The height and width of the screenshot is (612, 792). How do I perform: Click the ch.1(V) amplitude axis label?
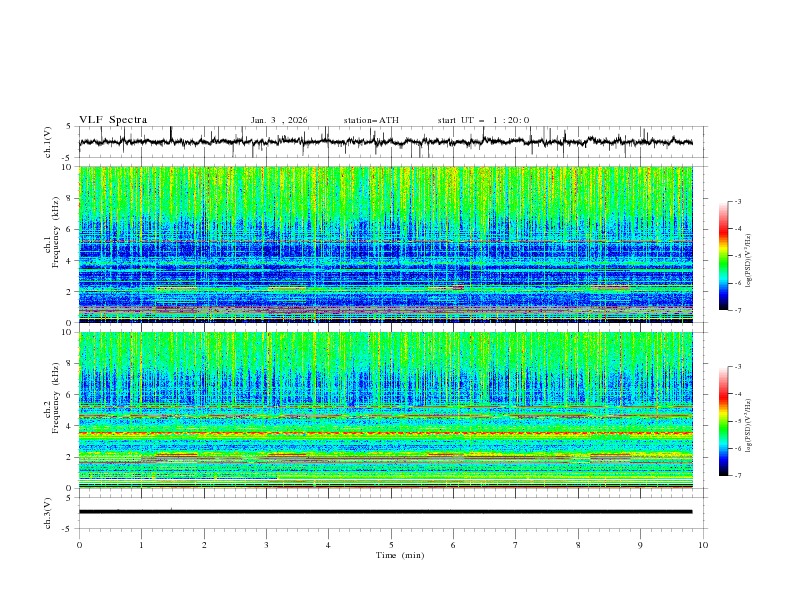[x=48, y=142]
